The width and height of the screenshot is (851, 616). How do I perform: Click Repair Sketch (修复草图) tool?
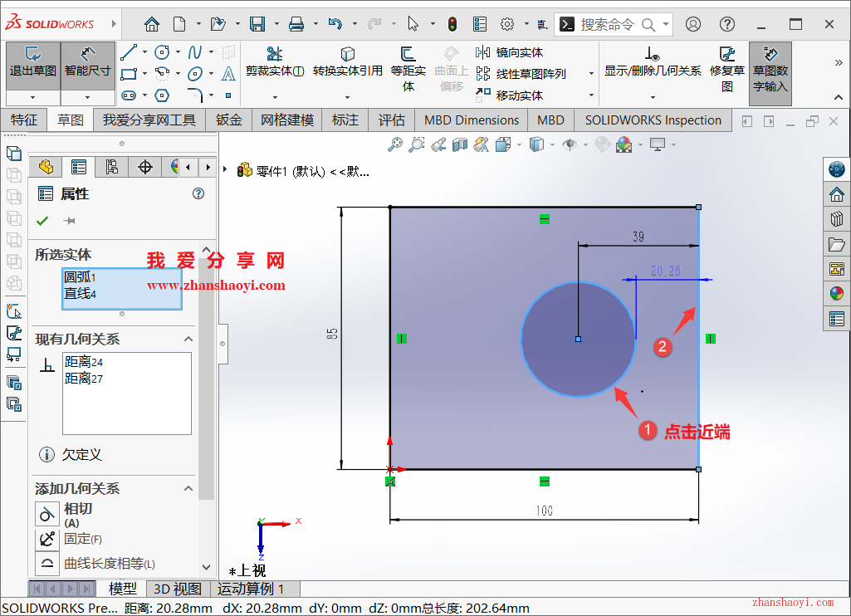[x=727, y=69]
